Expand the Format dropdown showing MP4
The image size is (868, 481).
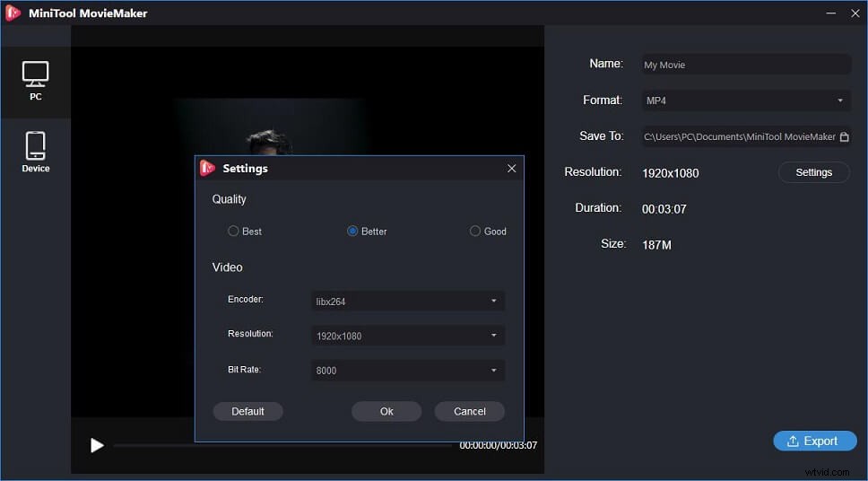(x=746, y=101)
